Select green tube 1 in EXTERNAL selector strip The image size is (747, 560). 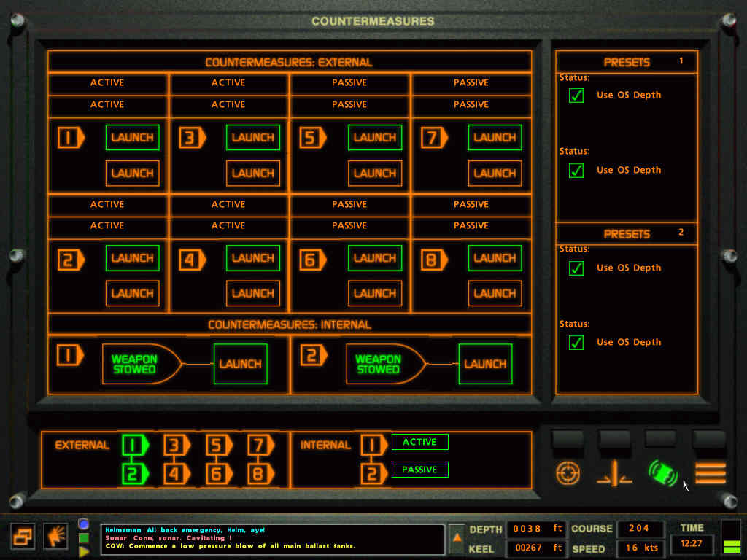[x=135, y=446]
